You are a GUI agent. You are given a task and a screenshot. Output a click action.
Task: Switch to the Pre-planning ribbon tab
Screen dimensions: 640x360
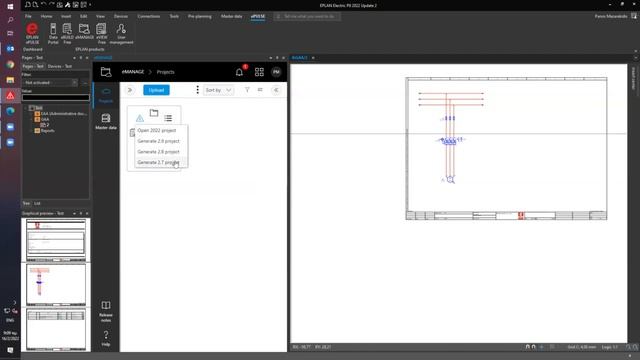(200, 16)
